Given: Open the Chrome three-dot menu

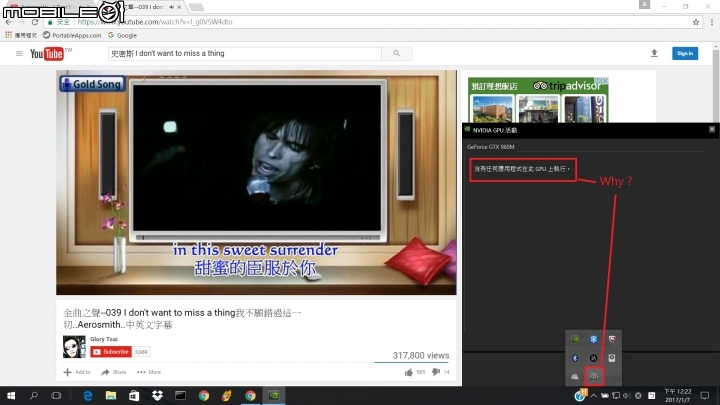Looking at the screenshot, I should click(712, 22).
